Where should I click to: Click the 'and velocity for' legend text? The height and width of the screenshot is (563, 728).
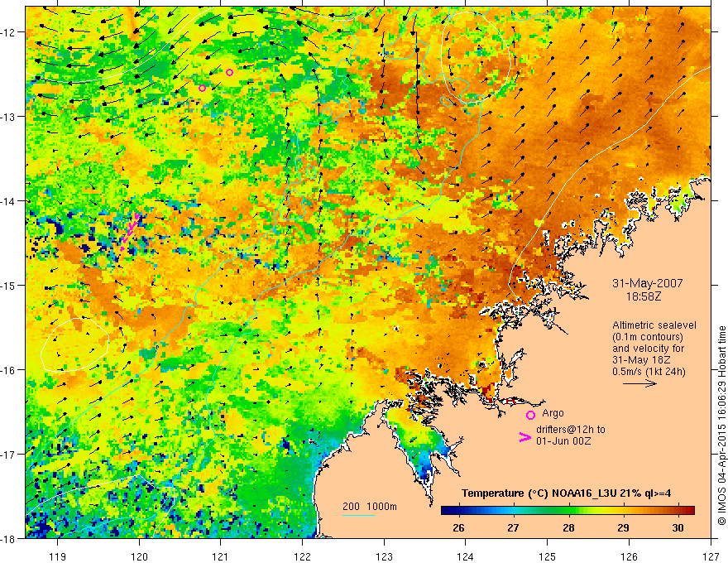click(648, 349)
